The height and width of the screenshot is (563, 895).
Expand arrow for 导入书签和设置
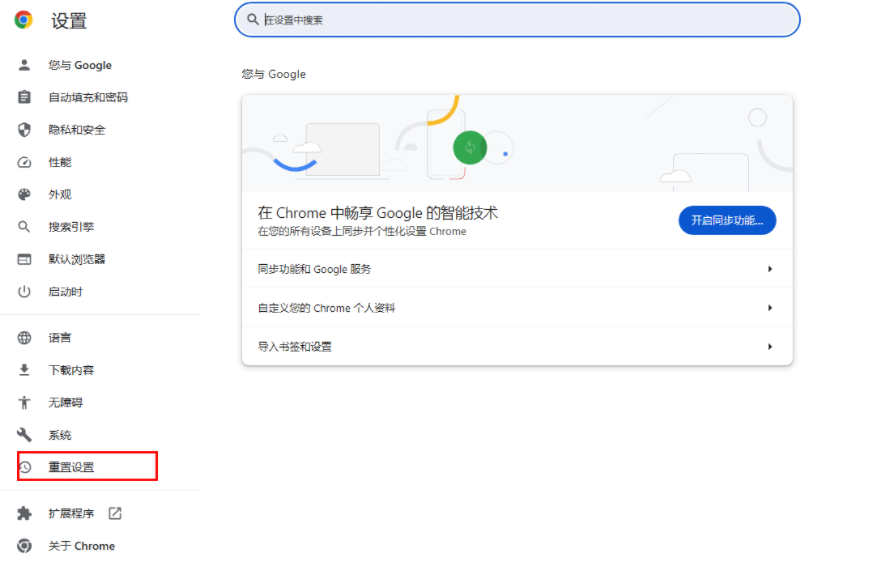click(x=770, y=347)
